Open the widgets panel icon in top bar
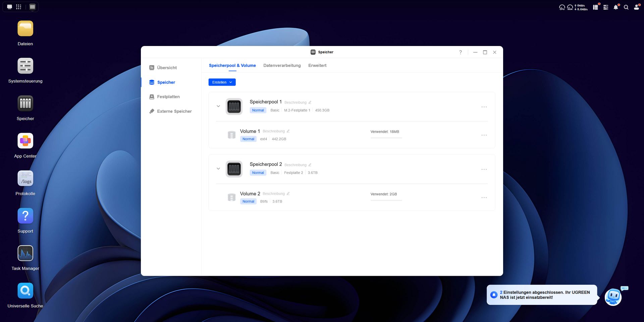Screen dimensions: 644x322 (596, 7)
